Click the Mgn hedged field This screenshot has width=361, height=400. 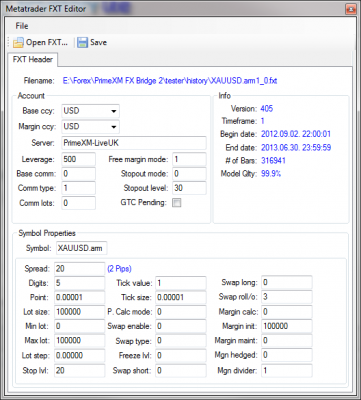(287, 355)
